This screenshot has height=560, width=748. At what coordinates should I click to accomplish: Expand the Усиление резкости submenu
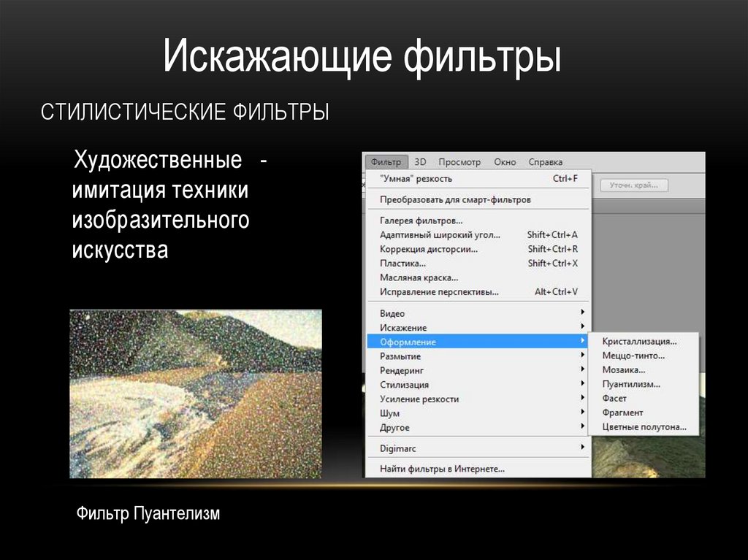point(478,399)
